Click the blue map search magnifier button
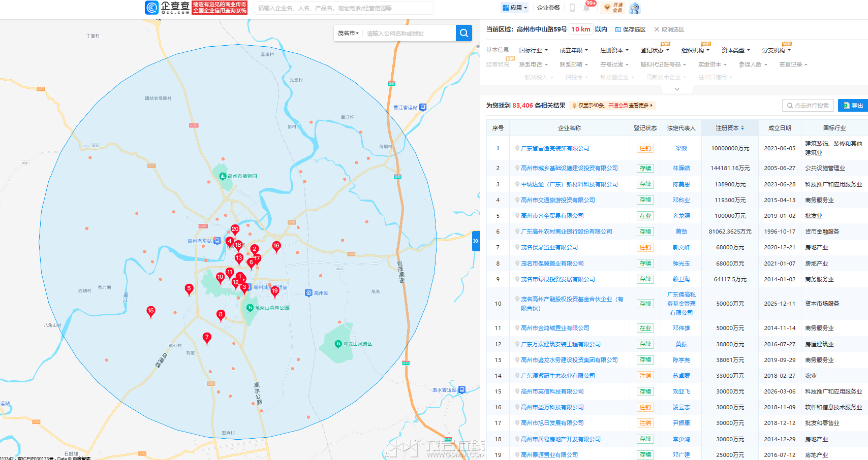The width and height of the screenshot is (868, 460). pyautogui.click(x=463, y=33)
